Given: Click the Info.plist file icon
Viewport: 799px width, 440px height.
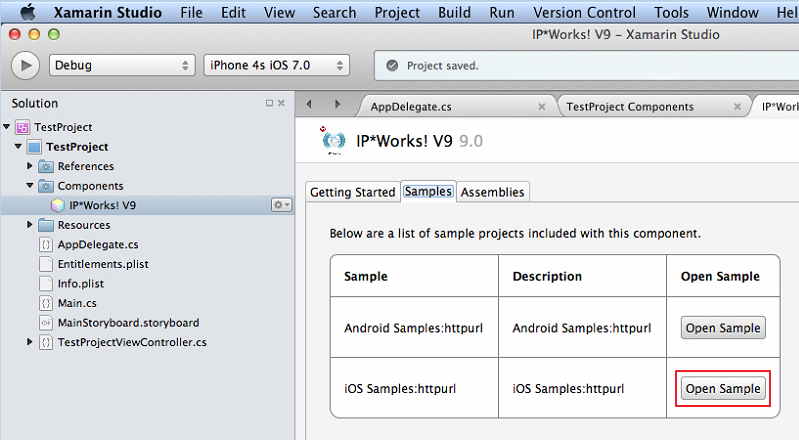Looking at the screenshot, I should 46,283.
